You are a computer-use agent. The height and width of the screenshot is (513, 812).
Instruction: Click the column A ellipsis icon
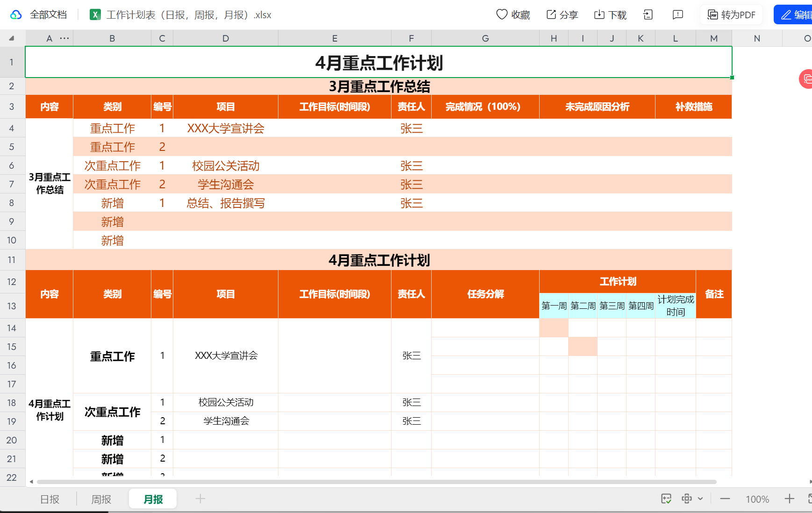pos(64,38)
